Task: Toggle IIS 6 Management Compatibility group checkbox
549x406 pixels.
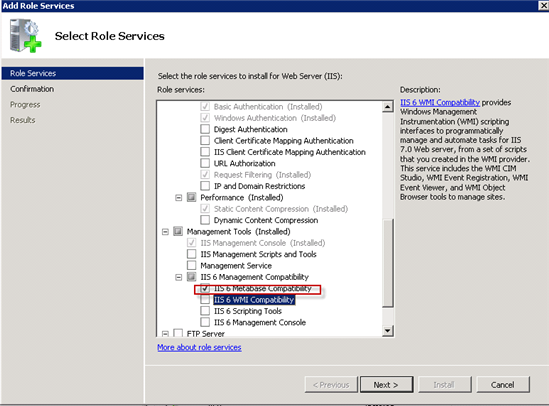Action: (x=192, y=277)
